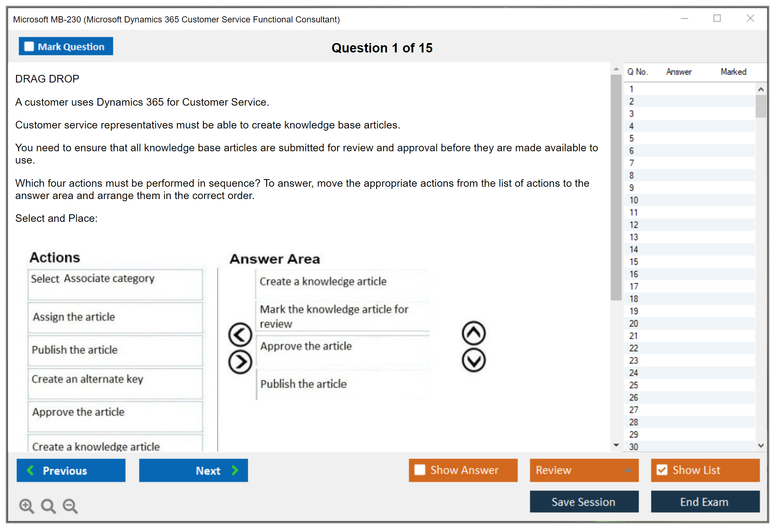Click the move-down circular arrow icon
This screenshot has width=778, height=532.
(473, 360)
